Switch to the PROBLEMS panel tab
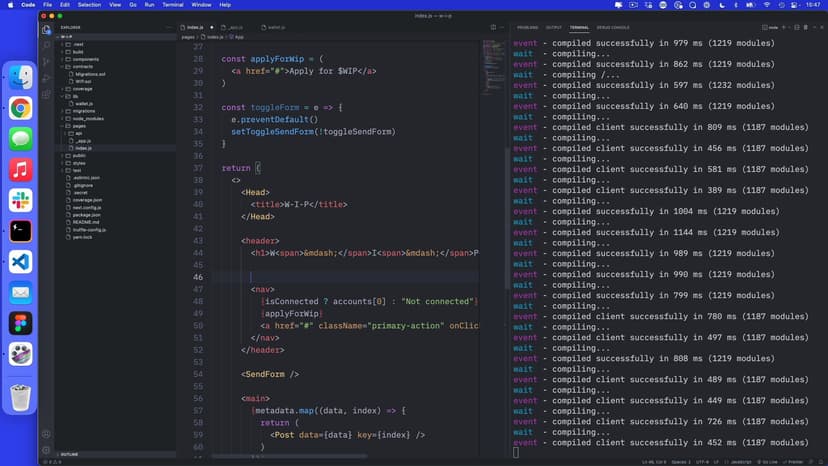This screenshot has width=828, height=466. click(x=528, y=27)
